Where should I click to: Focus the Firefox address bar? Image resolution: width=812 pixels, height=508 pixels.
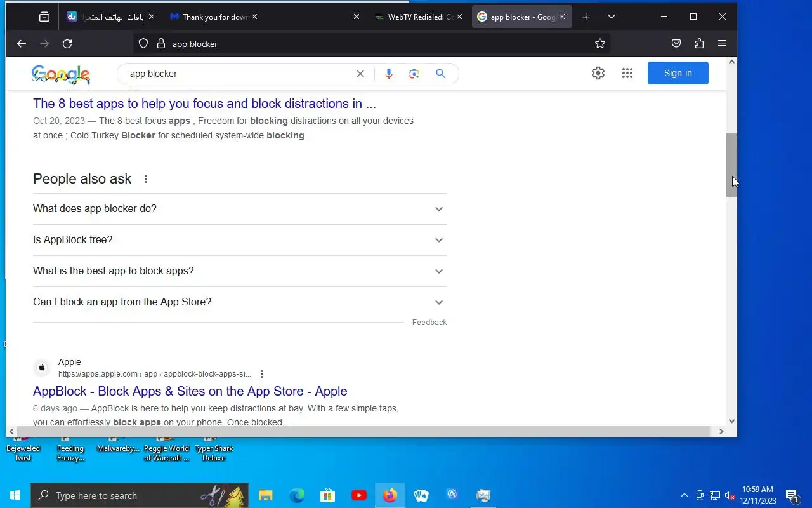[x=372, y=44]
